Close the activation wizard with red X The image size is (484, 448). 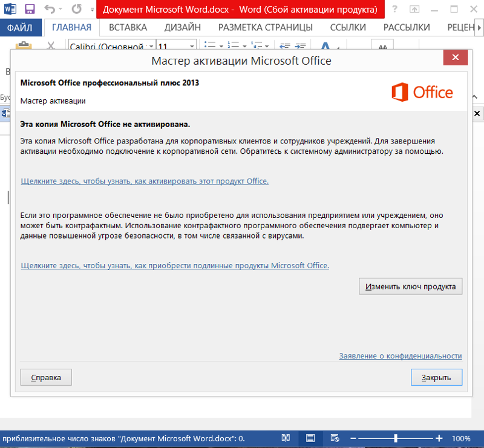point(456,57)
